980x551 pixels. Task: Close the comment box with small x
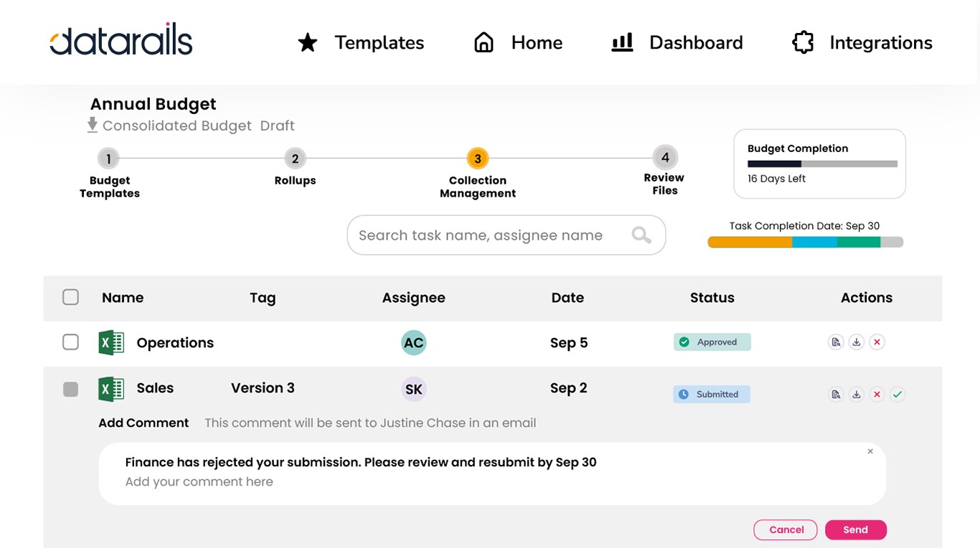(870, 451)
